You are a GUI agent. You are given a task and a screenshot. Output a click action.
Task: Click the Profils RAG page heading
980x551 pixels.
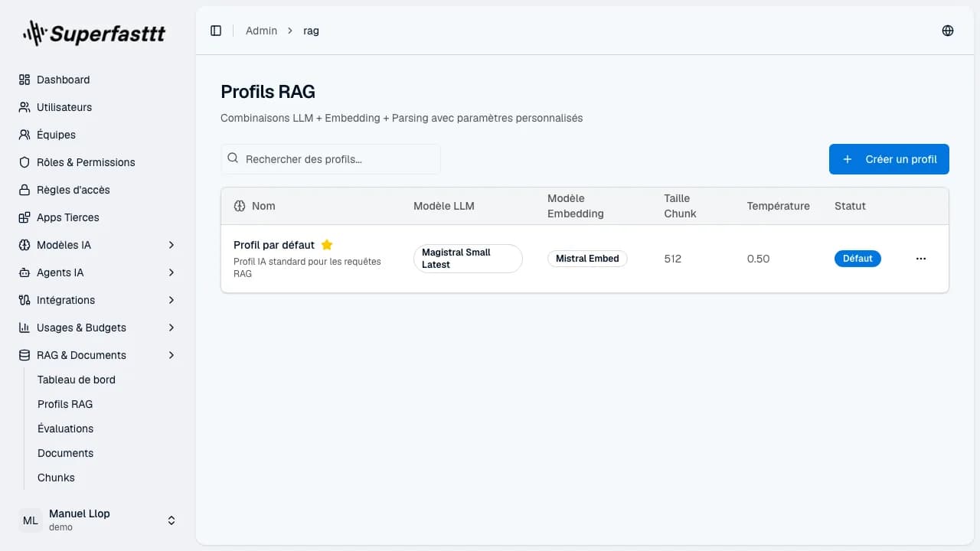pyautogui.click(x=268, y=92)
